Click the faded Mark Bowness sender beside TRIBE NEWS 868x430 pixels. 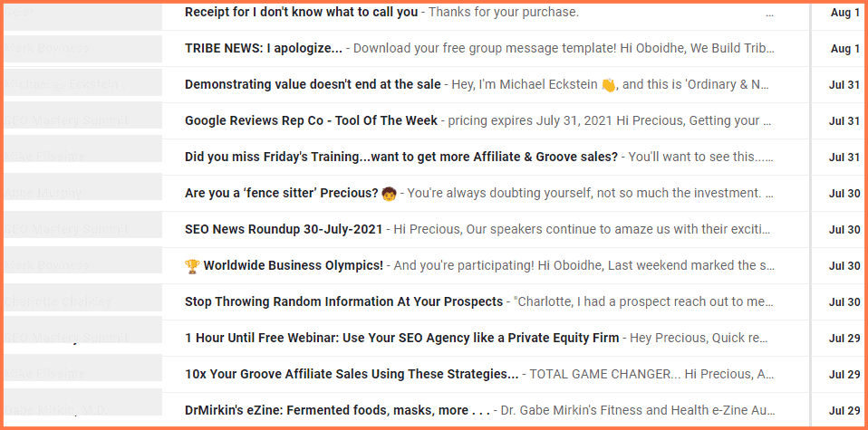(47, 49)
